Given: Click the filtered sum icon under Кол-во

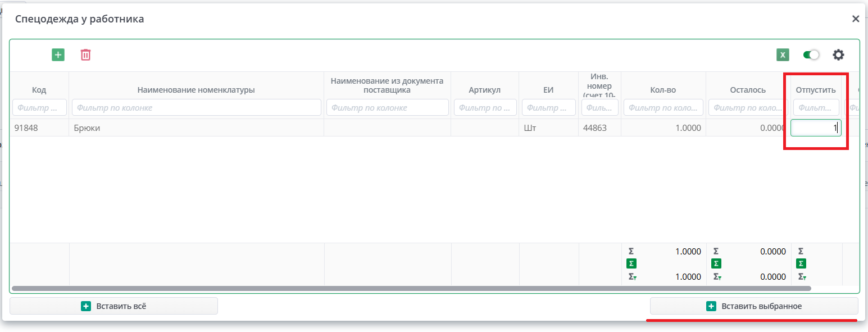Looking at the screenshot, I should coord(632,276).
